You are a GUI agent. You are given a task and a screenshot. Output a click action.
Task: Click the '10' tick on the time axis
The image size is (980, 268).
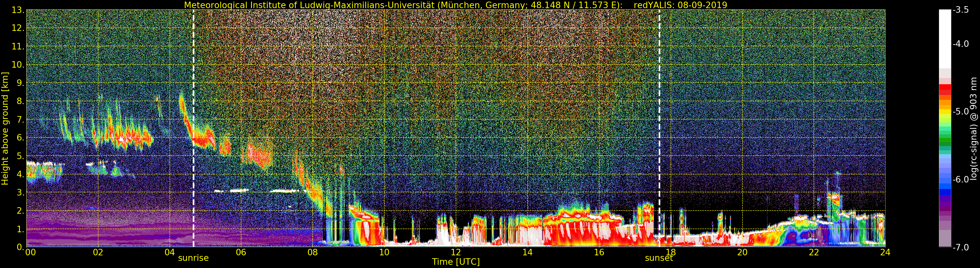384,252
